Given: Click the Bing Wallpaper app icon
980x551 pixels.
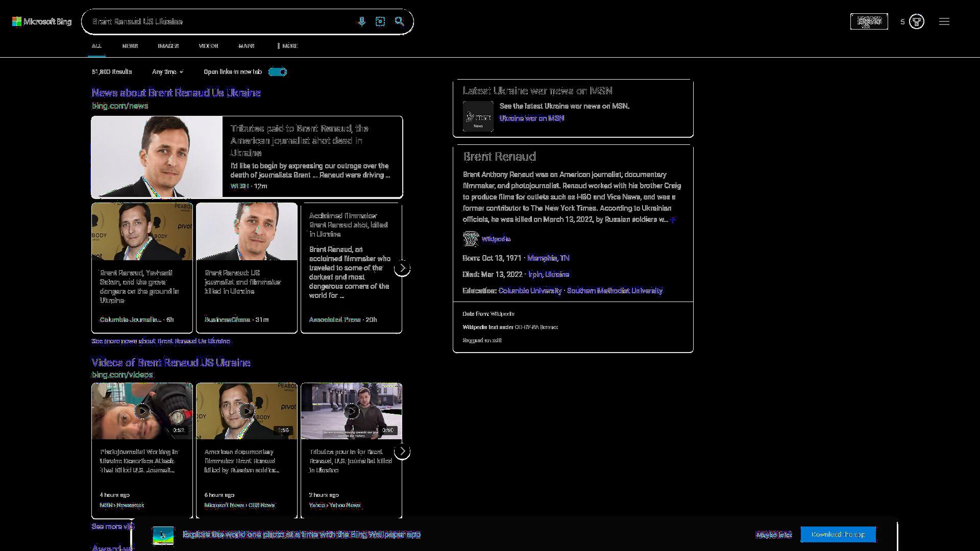Looking at the screenshot, I should [x=163, y=535].
